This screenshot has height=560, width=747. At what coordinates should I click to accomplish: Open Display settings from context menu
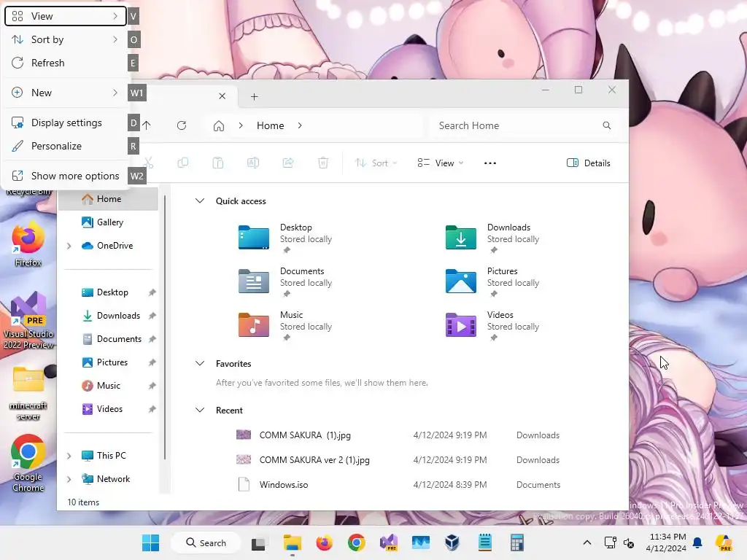65,122
